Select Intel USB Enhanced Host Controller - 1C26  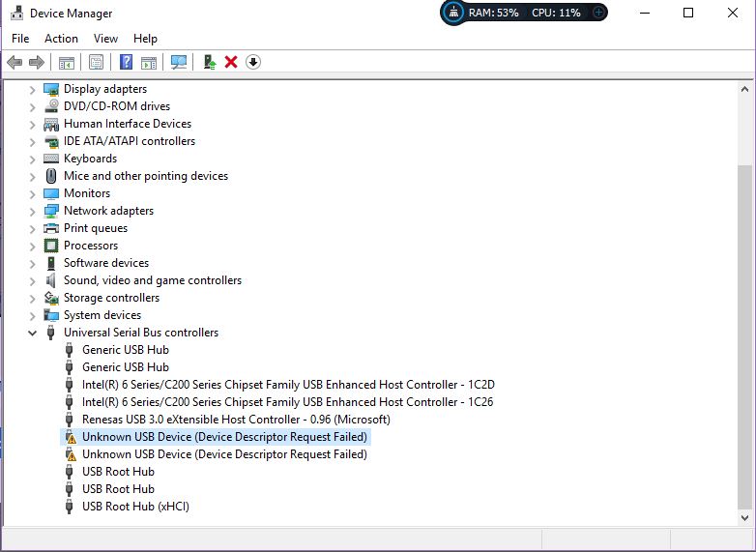288,402
